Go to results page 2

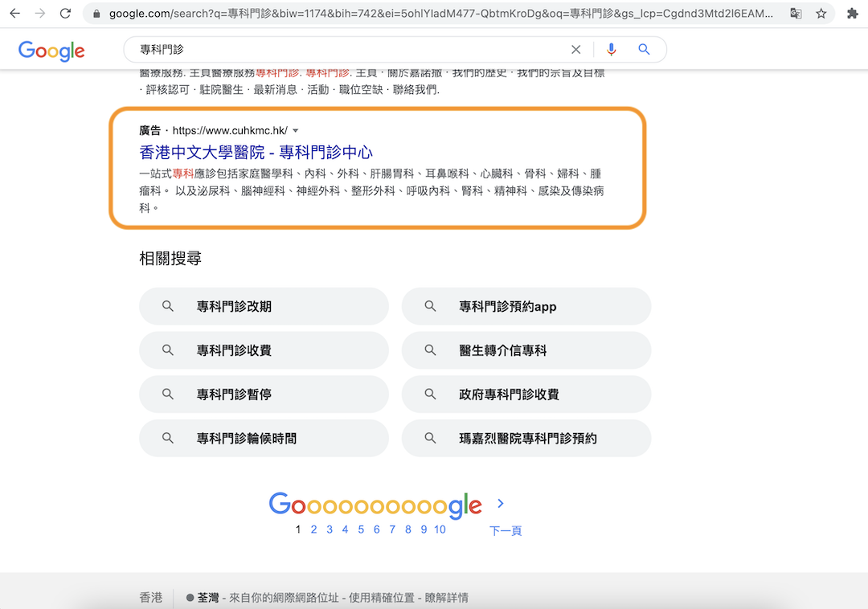[313, 529]
